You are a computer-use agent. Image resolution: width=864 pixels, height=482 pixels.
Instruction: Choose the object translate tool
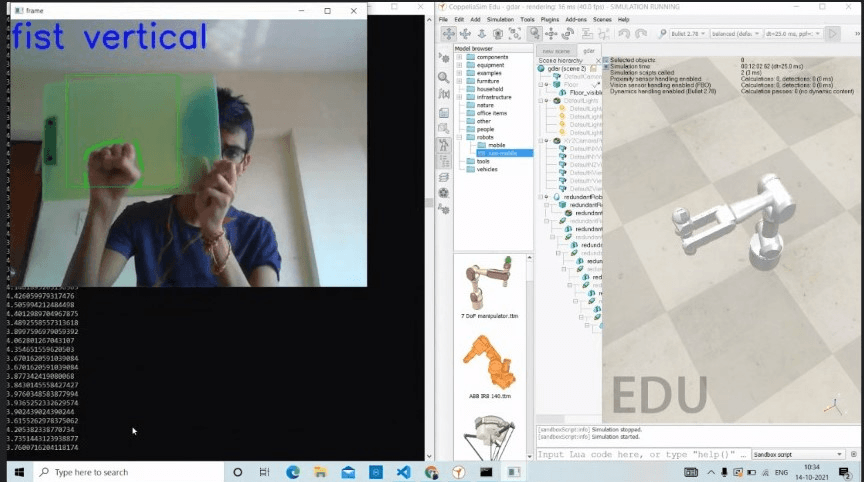[551, 34]
